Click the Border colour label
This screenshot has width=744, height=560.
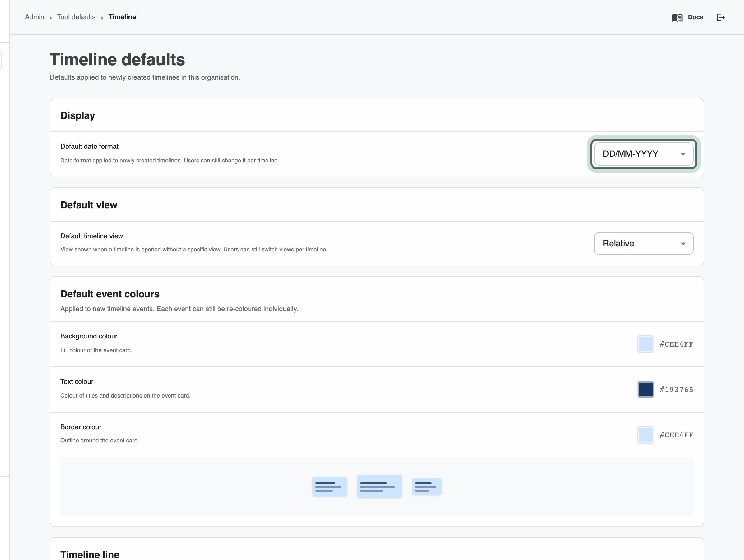point(81,427)
